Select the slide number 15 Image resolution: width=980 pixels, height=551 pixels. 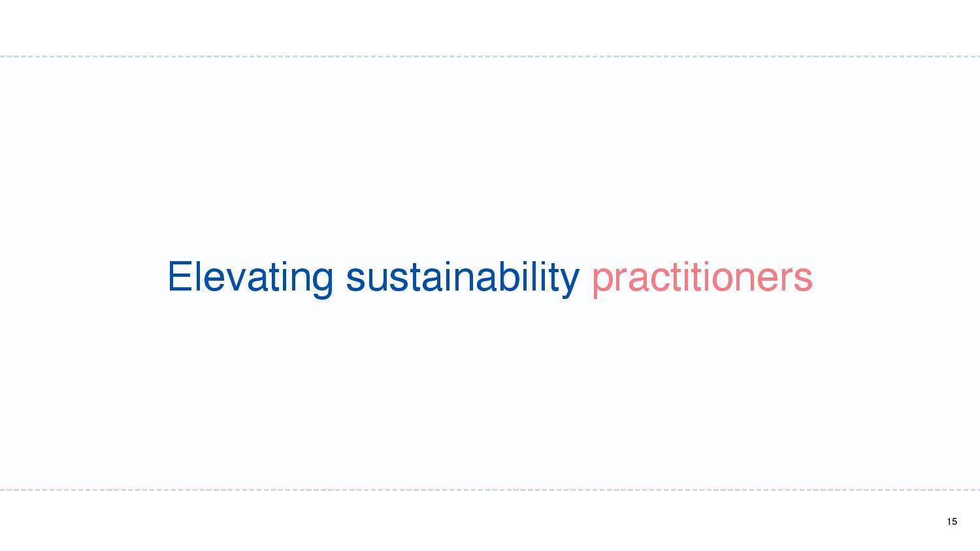pos(952,521)
